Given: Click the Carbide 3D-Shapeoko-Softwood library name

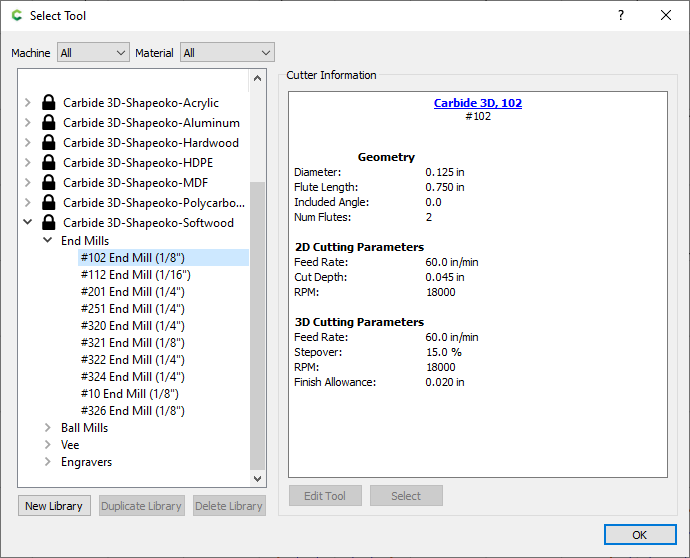Looking at the screenshot, I should [x=148, y=223].
